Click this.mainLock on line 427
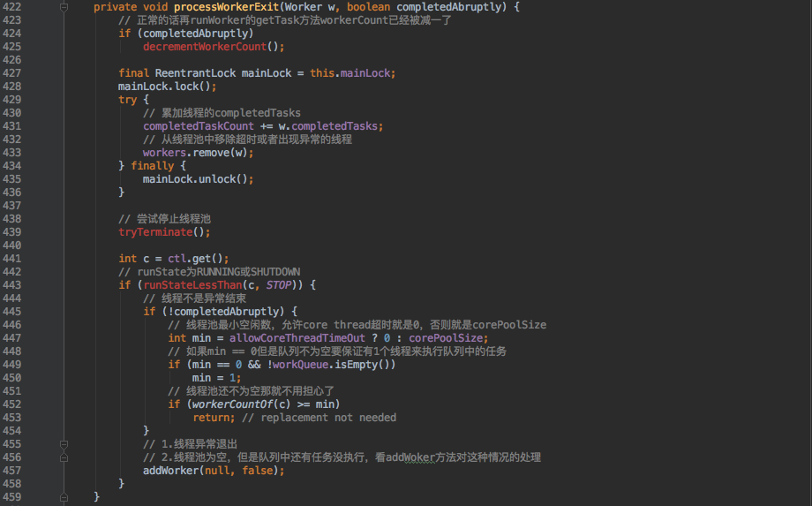 tap(350, 73)
